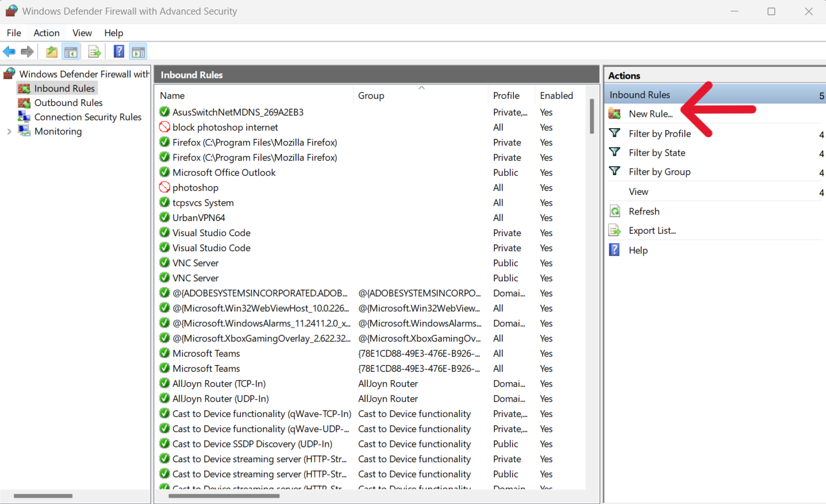Click the tree pane horizontal scrollbar thumb
The image size is (826, 504).
coord(43,496)
